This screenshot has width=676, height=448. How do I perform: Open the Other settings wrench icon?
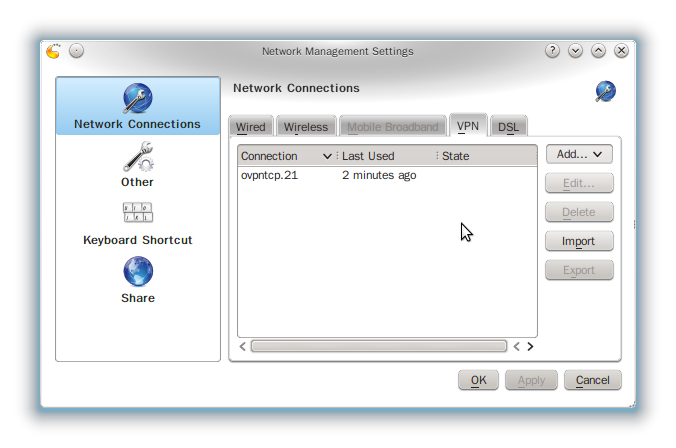coord(137,158)
